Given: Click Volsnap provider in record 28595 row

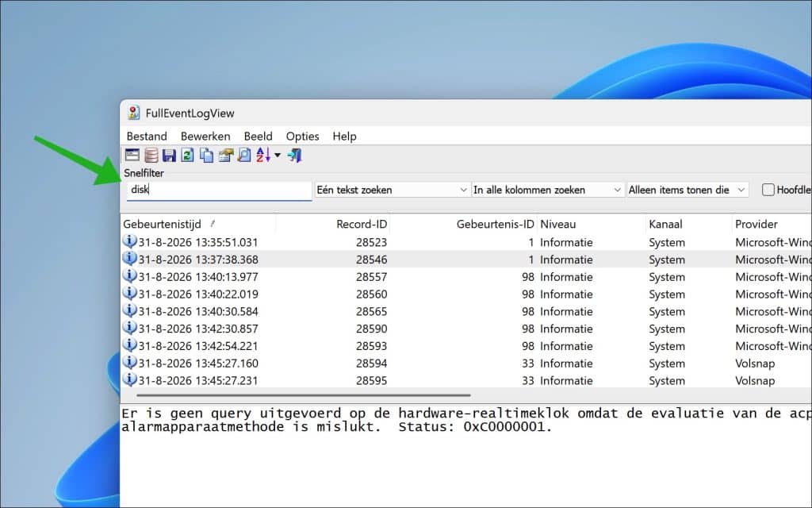Looking at the screenshot, I should (x=755, y=380).
